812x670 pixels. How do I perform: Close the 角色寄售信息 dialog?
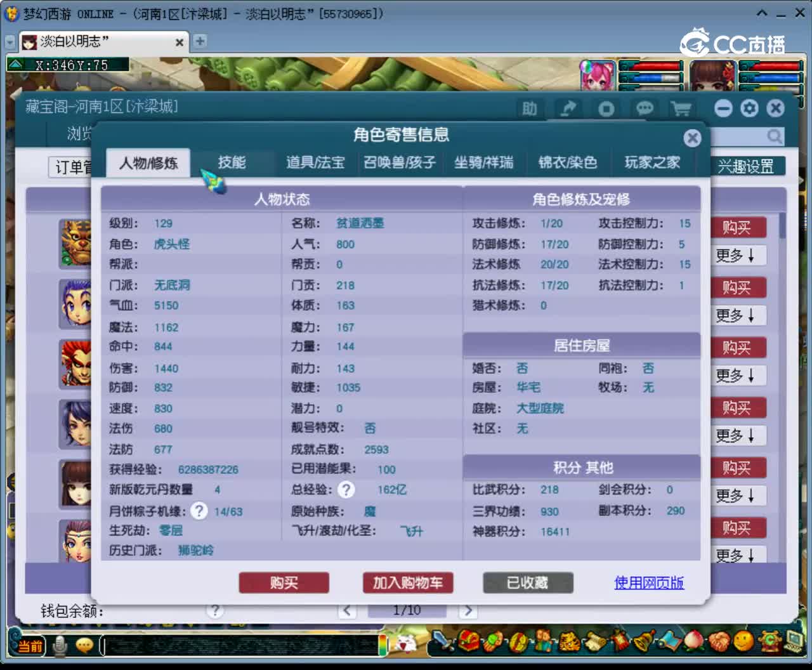[693, 138]
